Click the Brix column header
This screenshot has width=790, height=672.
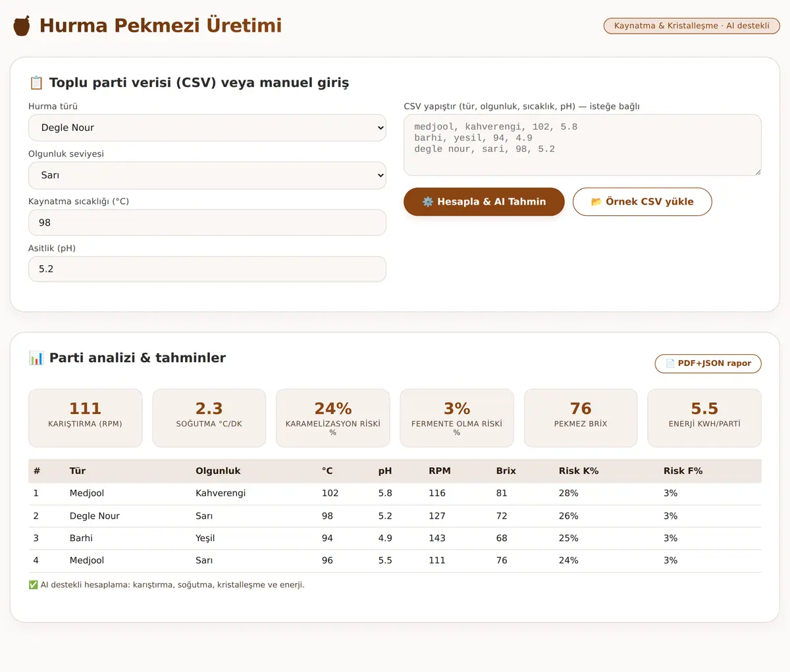(x=506, y=471)
